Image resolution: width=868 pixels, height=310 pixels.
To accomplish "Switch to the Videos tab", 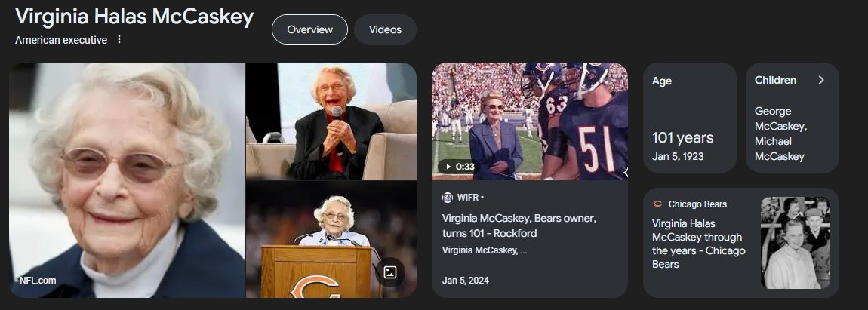I will [385, 29].
